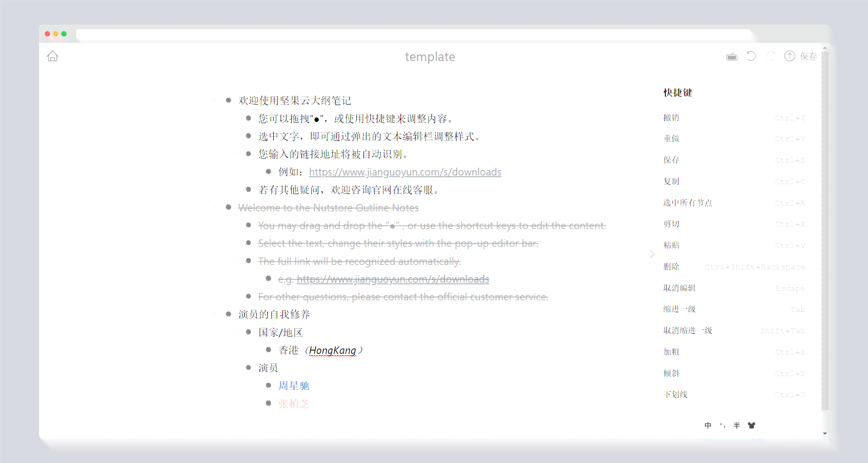This screenshot has width=868, height=463.
Task: Toggle half-width 半 IME indicator
Action: click(737, 425)
